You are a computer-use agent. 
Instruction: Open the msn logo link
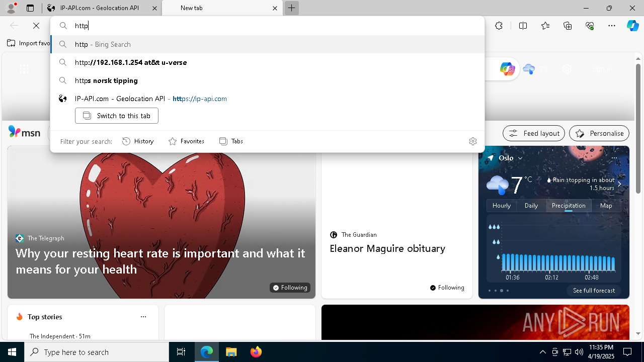pyautogui.click(x=24, y=132)
